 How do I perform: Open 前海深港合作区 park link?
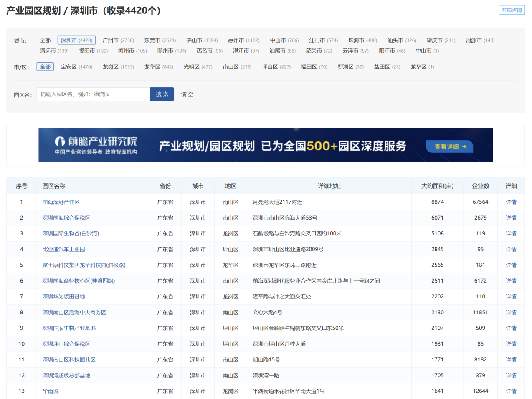(x=61, y=202)
